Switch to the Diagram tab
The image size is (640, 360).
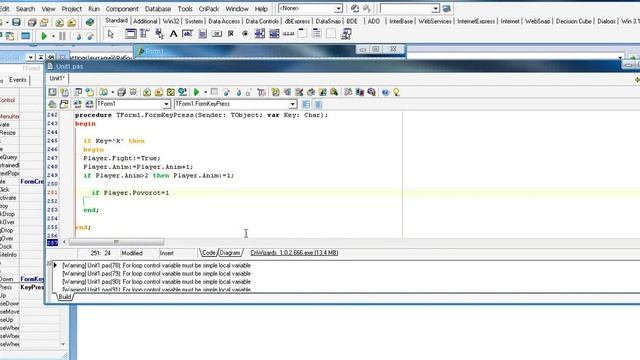[230, 253]
